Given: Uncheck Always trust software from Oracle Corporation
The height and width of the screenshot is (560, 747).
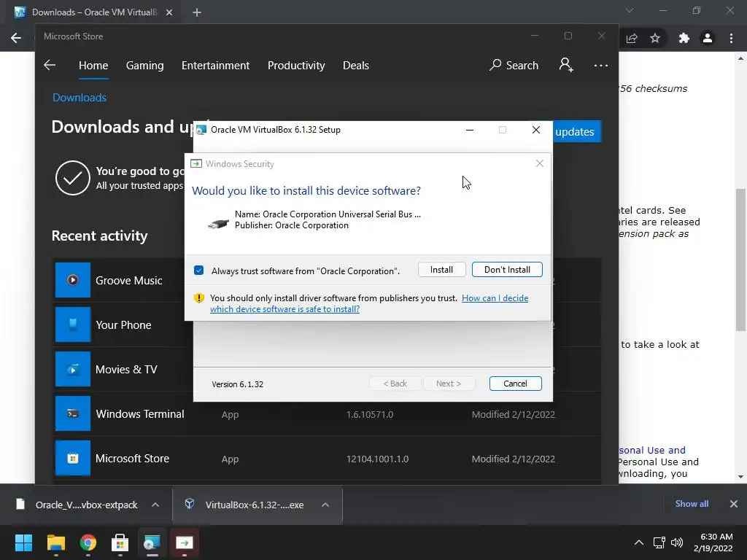Looking at the screenshot, I should pyautogui.click(x=199, y=271).
